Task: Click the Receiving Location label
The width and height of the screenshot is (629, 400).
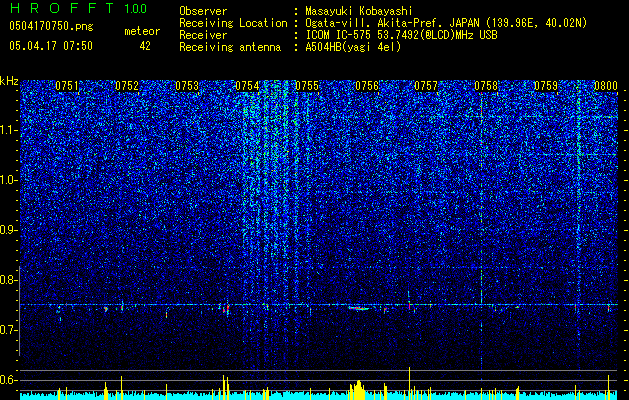Action: click(233, 23)
